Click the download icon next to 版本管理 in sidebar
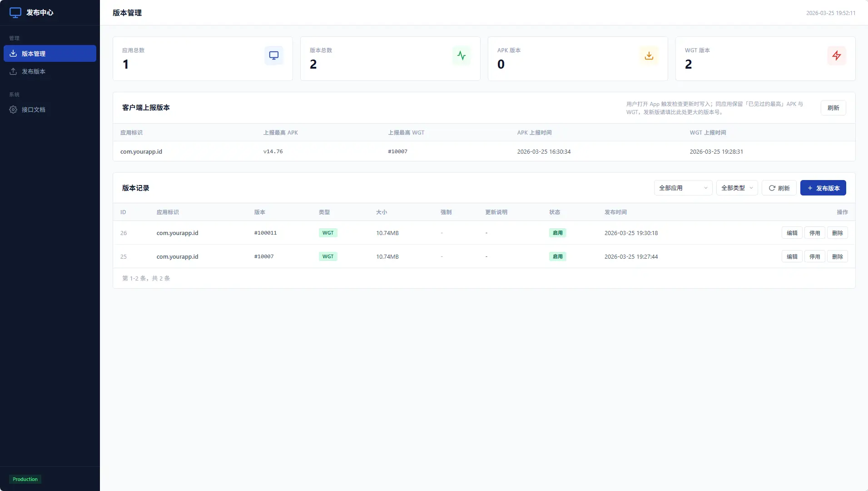868x491 pixels. 13,54
